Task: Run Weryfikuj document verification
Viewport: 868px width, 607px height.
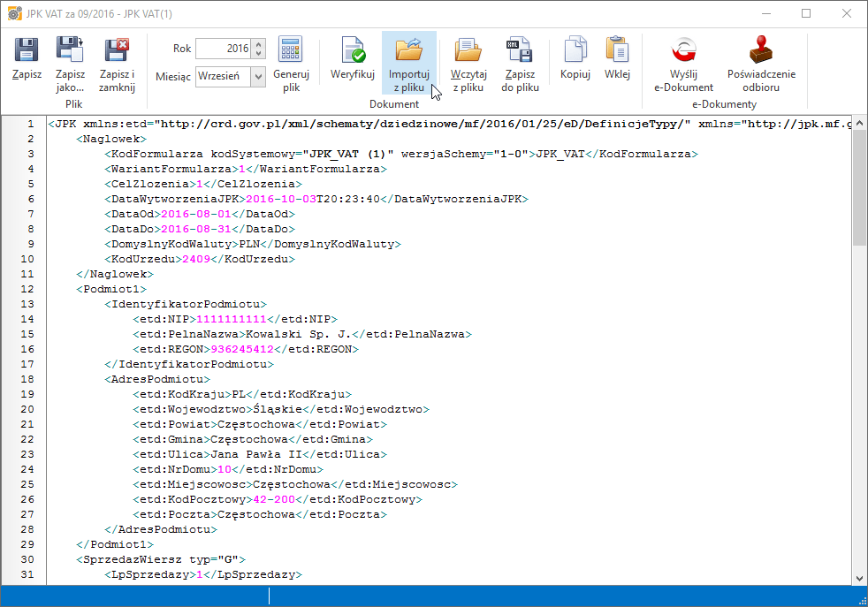Action: point(353,51)
